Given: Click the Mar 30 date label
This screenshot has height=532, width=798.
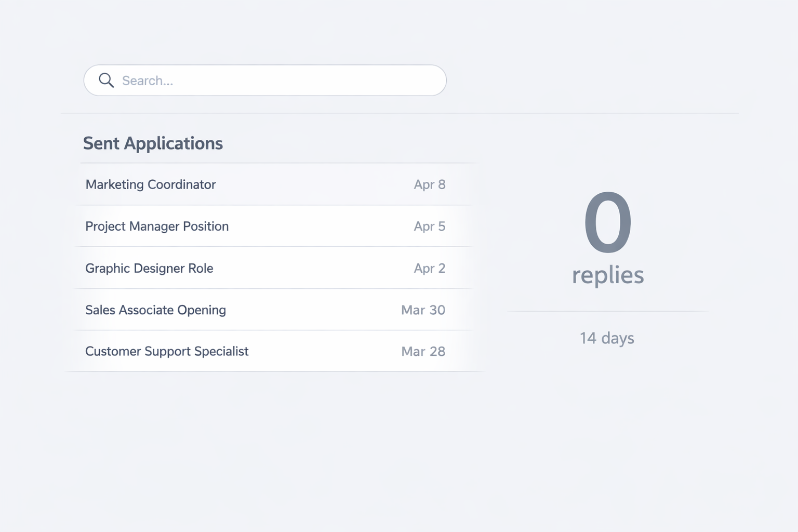Looking at the screenshot, I should (423, 310).
